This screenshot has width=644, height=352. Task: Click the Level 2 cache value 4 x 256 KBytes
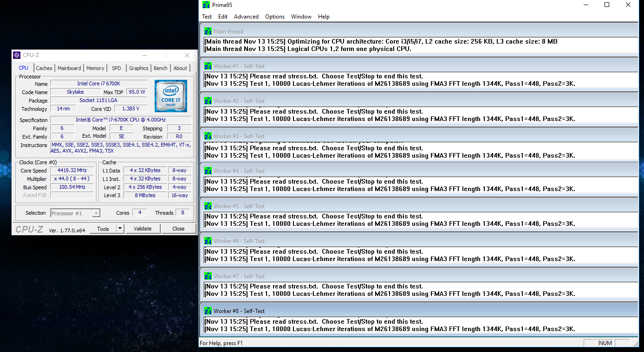[x=145, y=187]
